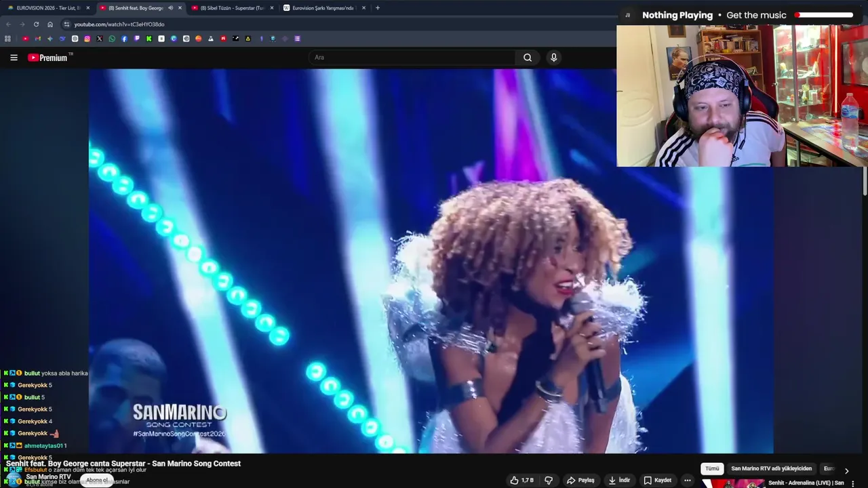The height and width of the screenshot is (488, 868).
Task: Share the video with Paylaş button
Action: click(580, 480)
